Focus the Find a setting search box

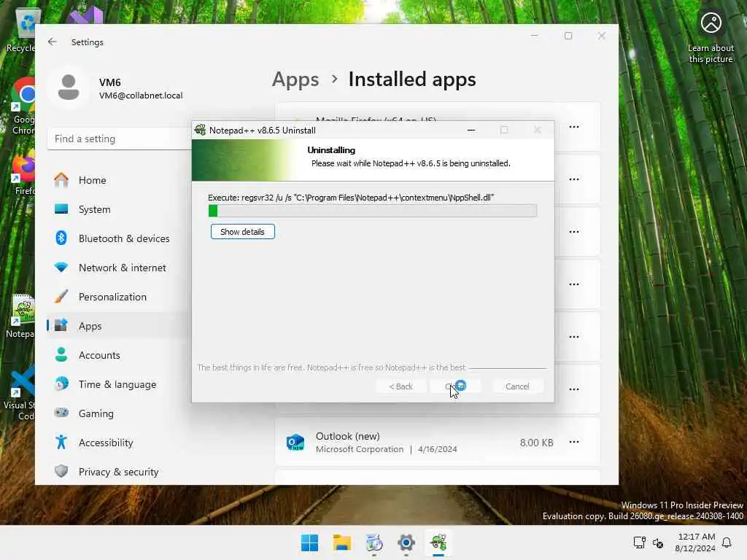(x=119, y=139)
